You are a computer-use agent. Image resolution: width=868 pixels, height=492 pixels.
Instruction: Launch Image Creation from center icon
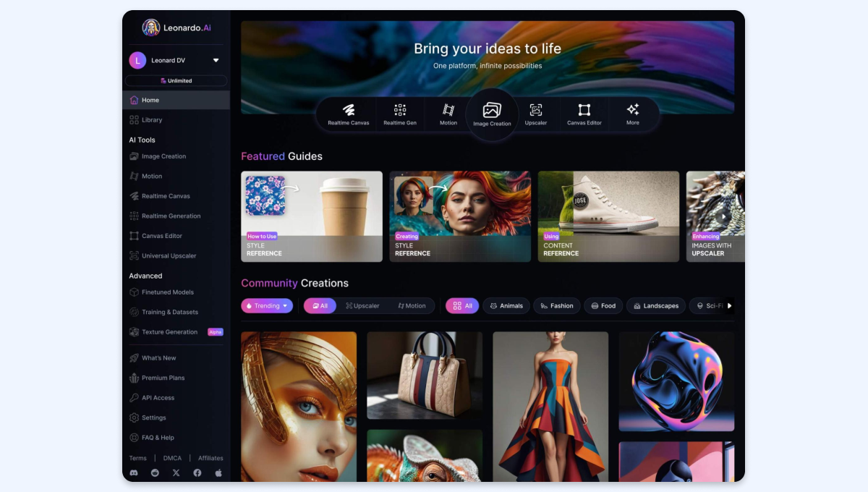(x=492, y=111)
